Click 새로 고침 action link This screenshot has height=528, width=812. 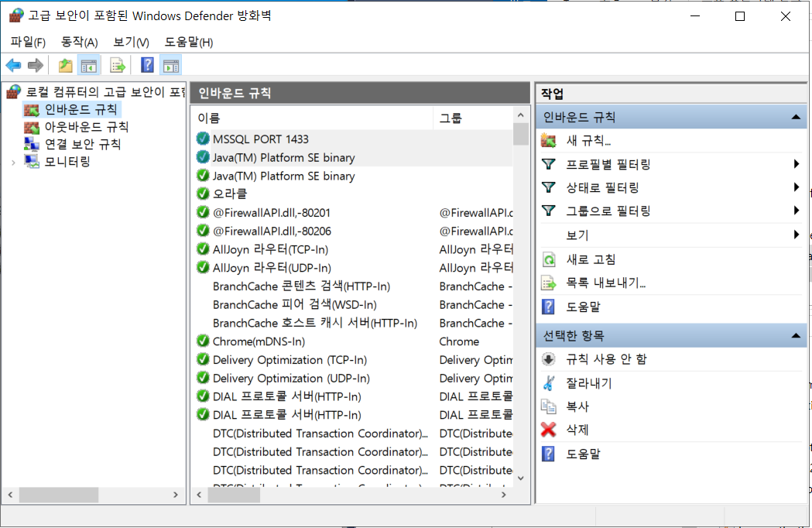point(591,259)
